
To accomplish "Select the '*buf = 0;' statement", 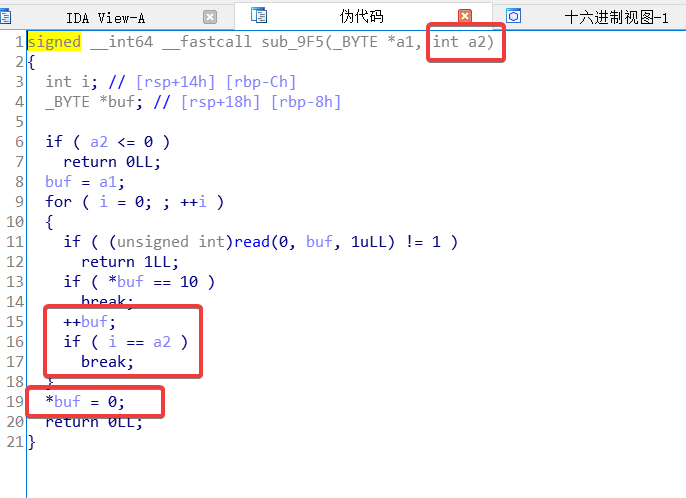I will click(x=87, y=402).
